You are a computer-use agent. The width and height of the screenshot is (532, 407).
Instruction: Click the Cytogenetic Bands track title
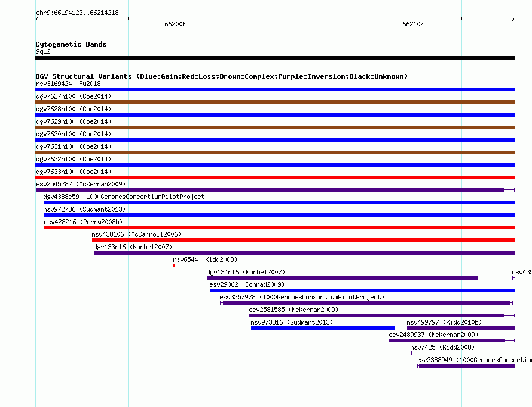click(71, 44)
